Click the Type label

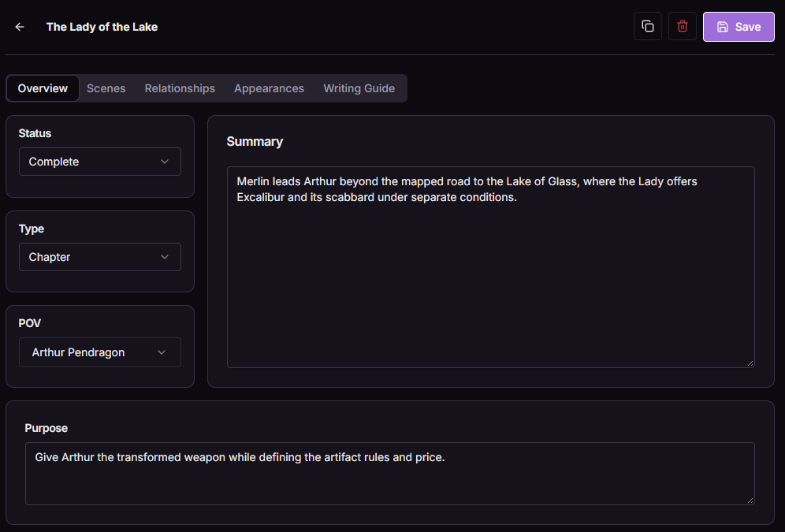(x=32, y=229)
